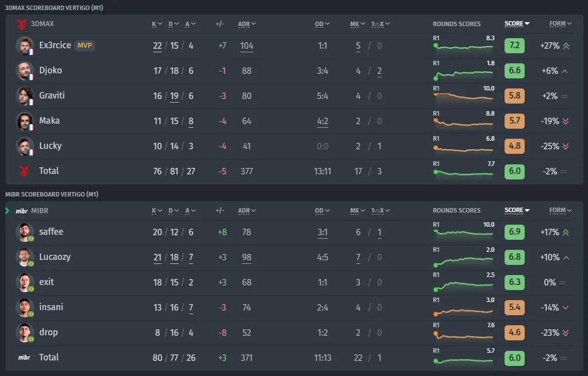
Task: Sort 3DMAX table by MK
Action: pos(357,24)
